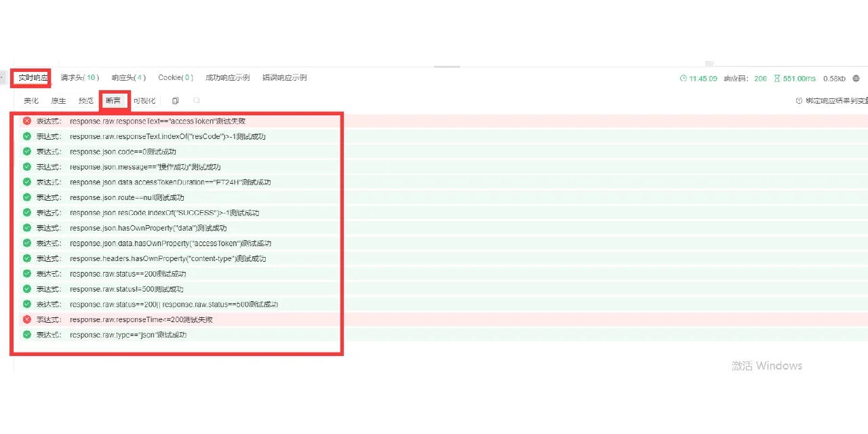Click the globe network icon
Screen dimensions: 868x434
pos(856,79)
